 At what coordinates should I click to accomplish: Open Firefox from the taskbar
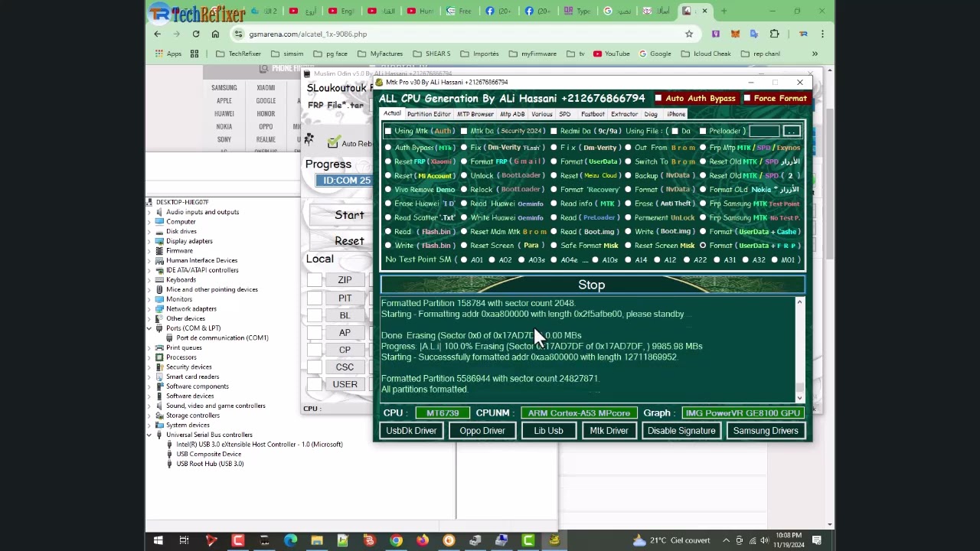click(422, 541)
